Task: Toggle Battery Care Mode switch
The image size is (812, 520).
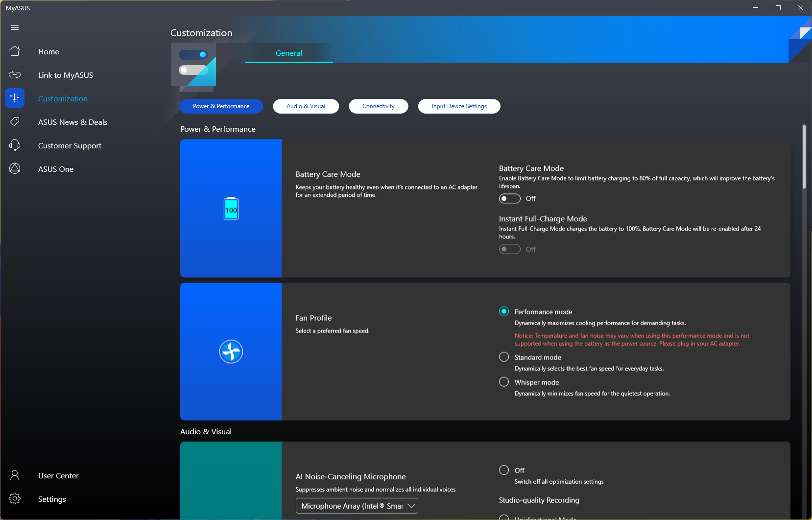Action: point(510,198)
